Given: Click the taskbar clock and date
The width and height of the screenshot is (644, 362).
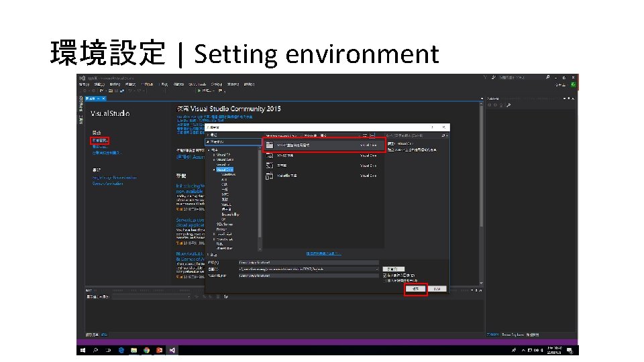Looking at the screenshot, I should [555, 350].
